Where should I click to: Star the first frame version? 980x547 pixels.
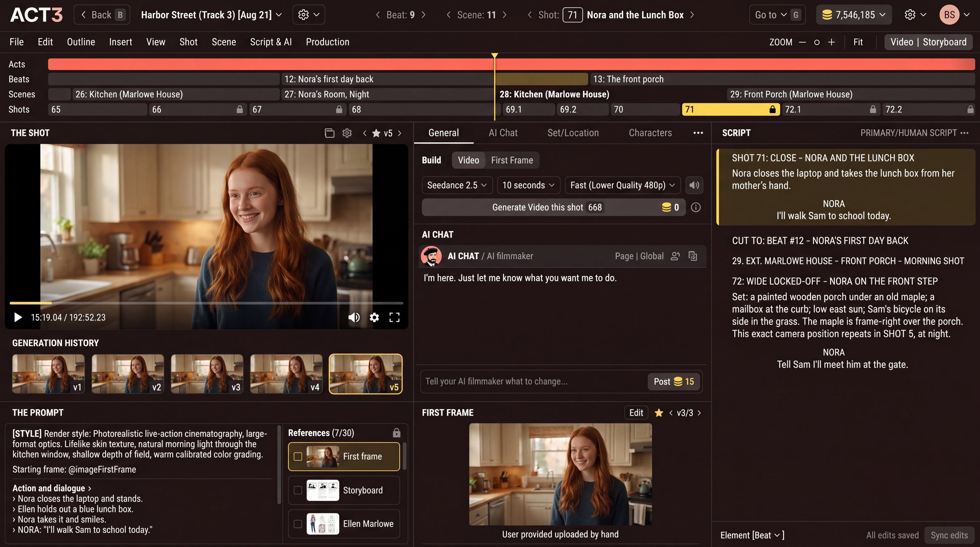click(x=659, y=413)
